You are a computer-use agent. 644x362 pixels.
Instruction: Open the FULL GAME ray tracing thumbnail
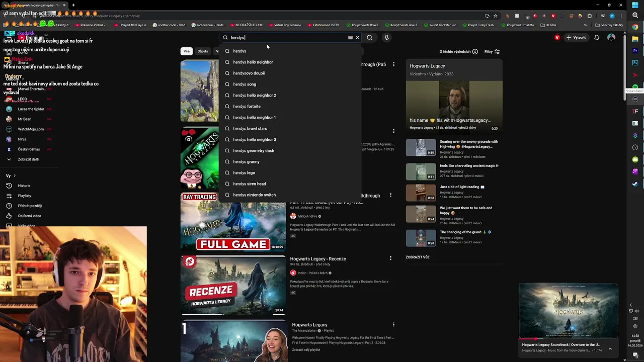coord(233,222)
